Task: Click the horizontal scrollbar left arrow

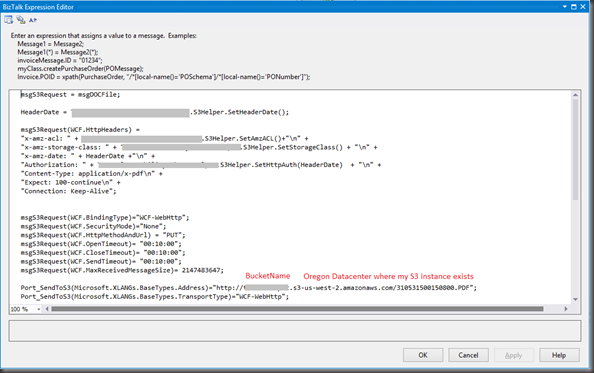Action: tap(47, 309)
